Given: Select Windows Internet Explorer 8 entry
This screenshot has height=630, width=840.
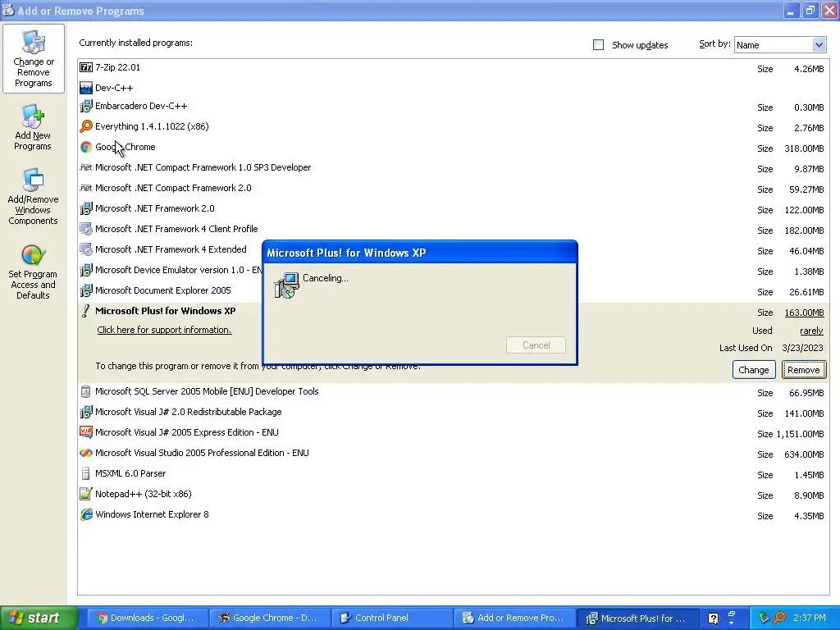Looking at the screenshot, I should [152, 514].
